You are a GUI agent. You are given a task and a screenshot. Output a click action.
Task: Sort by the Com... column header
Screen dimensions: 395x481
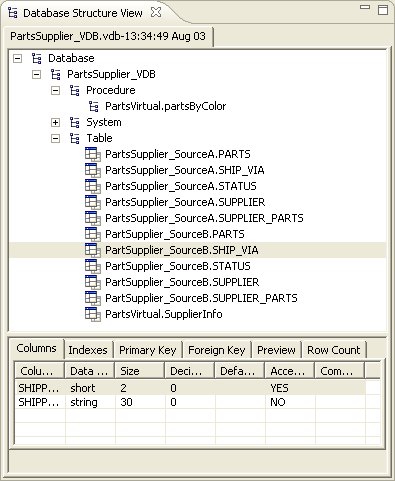tap(339, 371)
